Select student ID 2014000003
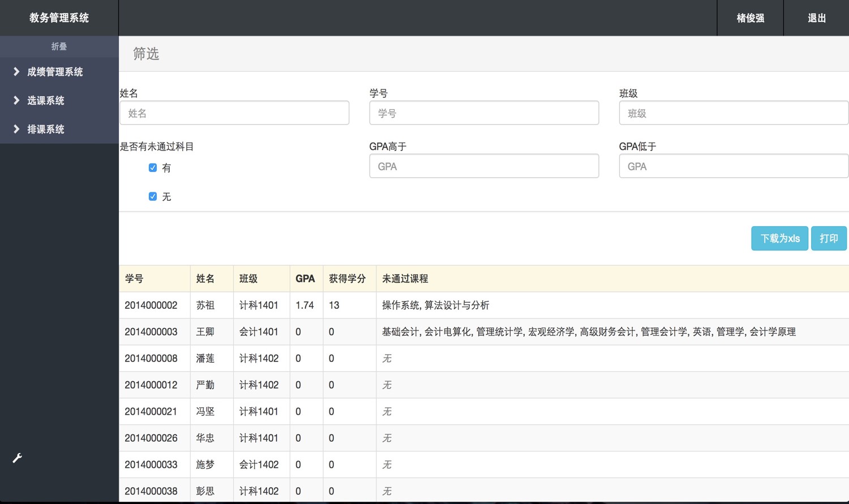This screenshot has width=849, height=504. [151, 331]
